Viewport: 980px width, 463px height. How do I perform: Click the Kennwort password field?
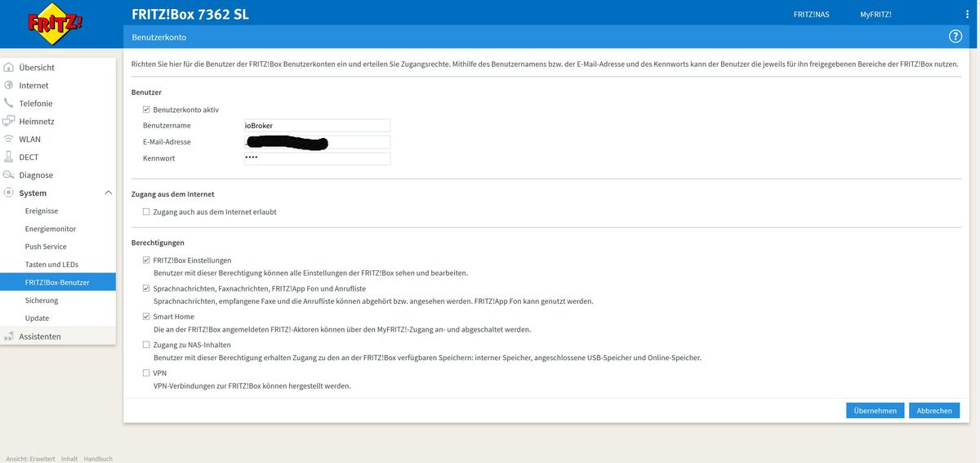click(317, 158)
